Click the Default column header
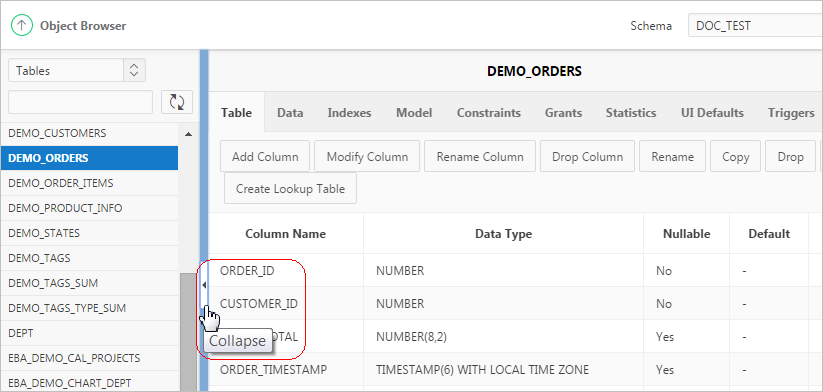This screenshot has height=392, width=823. pos(769,234)
